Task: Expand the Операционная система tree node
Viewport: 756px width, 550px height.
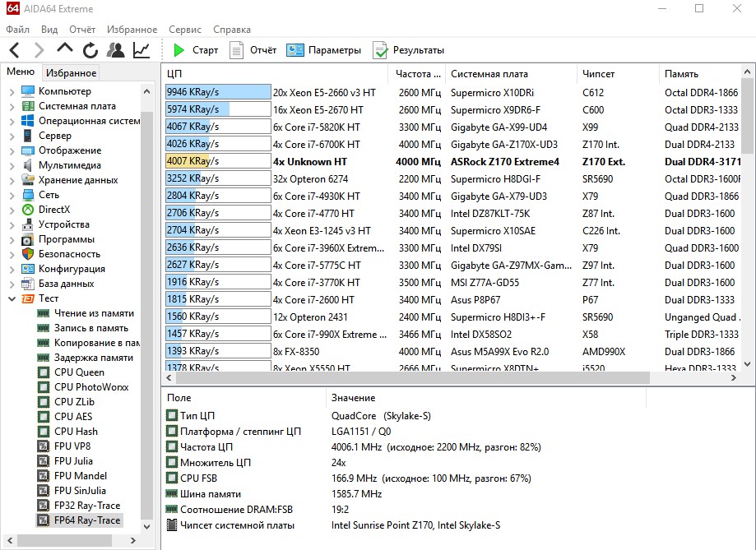Action: [x=12, y=122]
